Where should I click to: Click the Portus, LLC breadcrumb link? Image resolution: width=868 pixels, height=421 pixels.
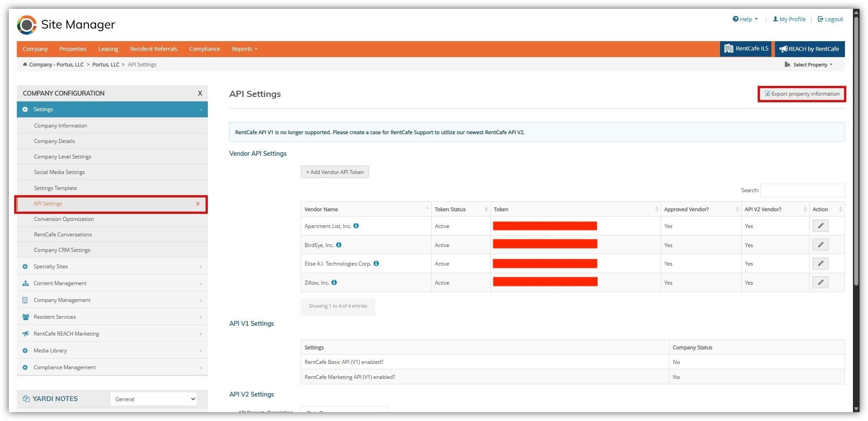tap(106, 65)
